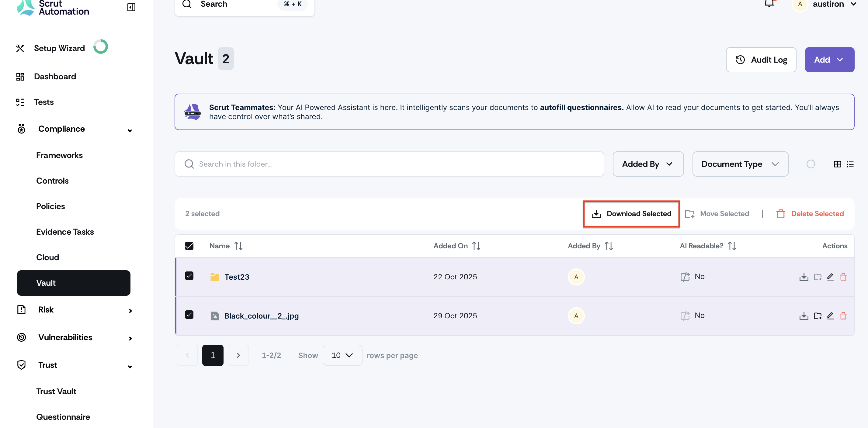Move Black_colour__2_.jpg using move icon
The width and height of the screenshot is (868, 428).
818,316
